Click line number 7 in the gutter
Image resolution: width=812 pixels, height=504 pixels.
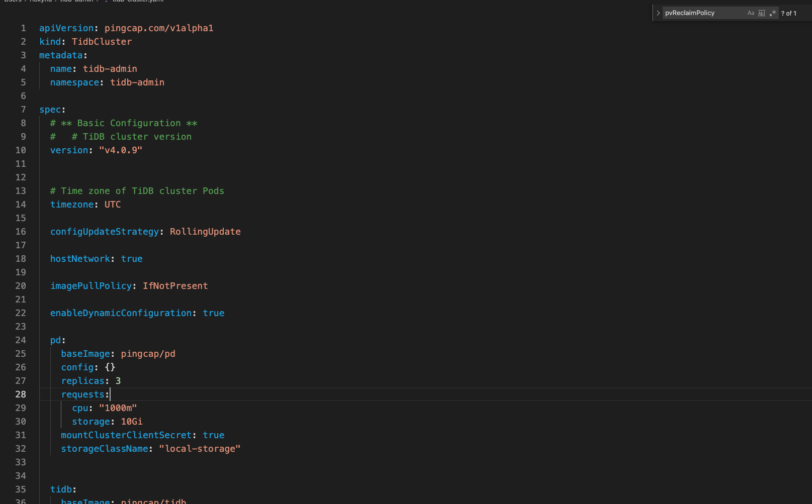[23, 110]
